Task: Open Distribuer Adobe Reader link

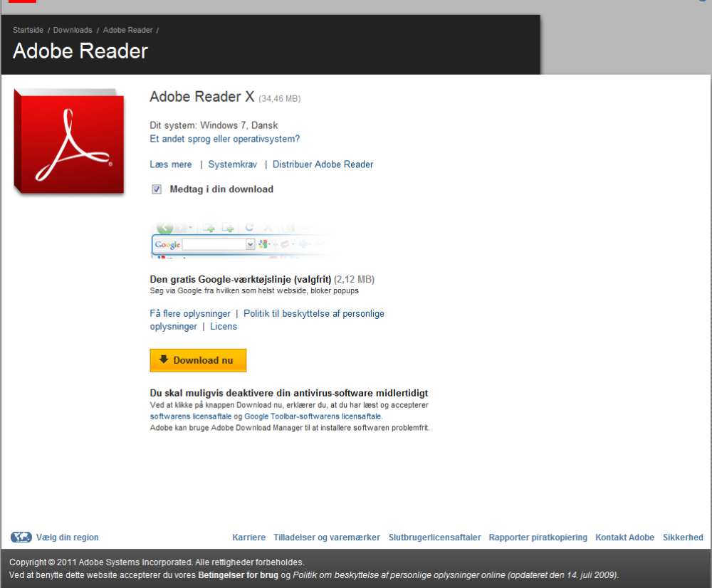Action: (x=323, y=164)
